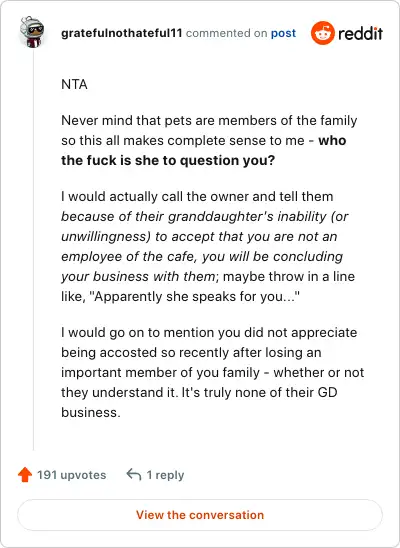
Task: Click the orange Reddit Snoo logo icon
Action: coord(322,33)
